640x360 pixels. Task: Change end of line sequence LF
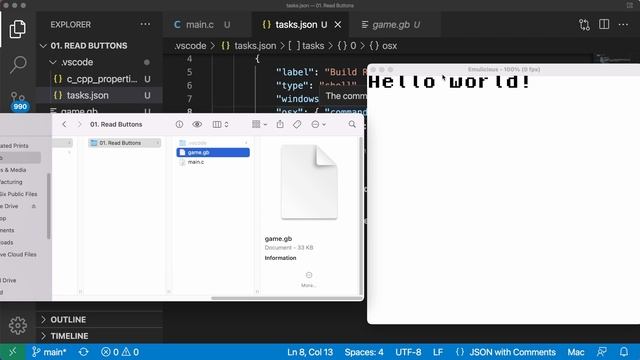point(438,352)
